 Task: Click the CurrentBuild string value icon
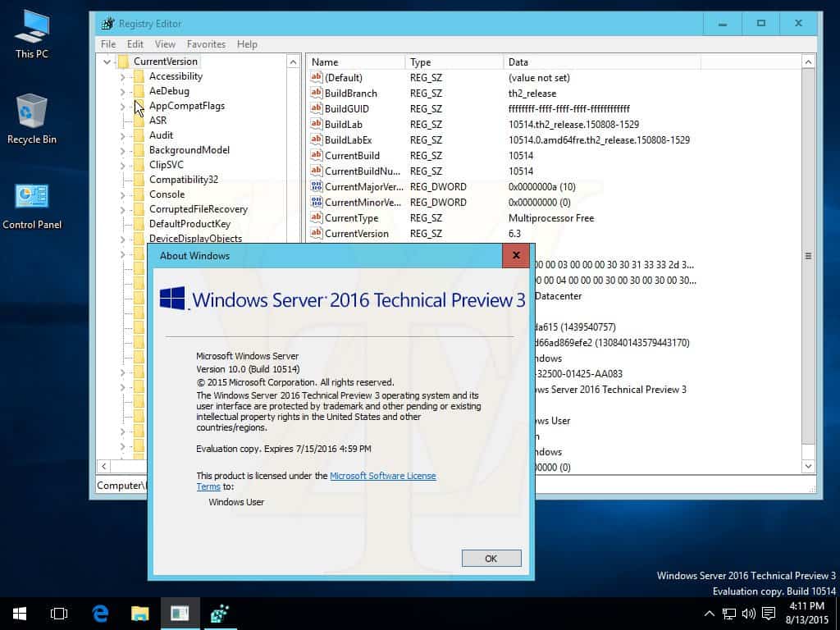tap(316, 155)
